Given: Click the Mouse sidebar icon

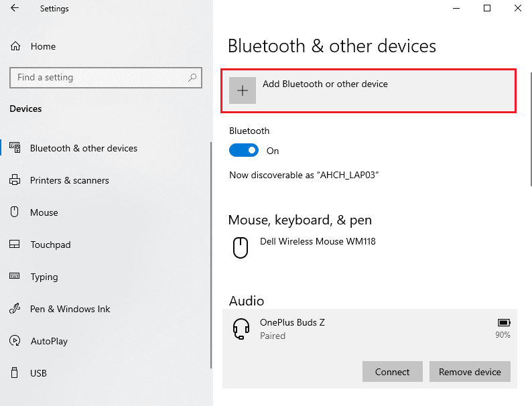Looking at the screenshot, I should pyautogui.click(x=14, y=212).
